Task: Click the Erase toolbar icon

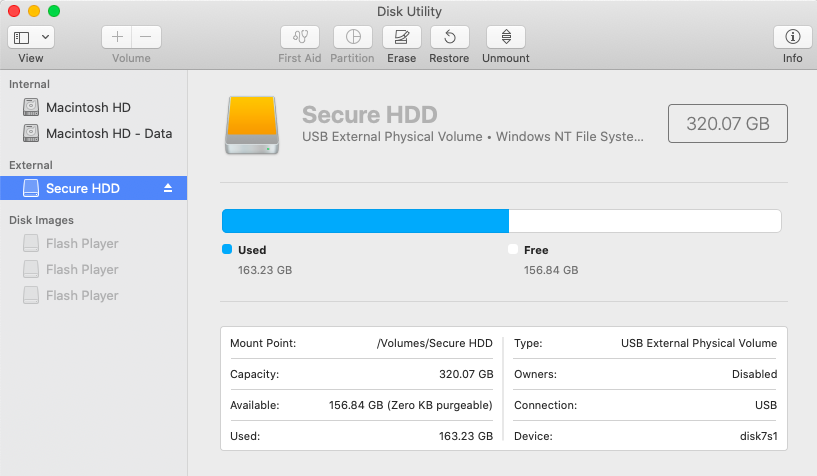Action: point(401,37)
